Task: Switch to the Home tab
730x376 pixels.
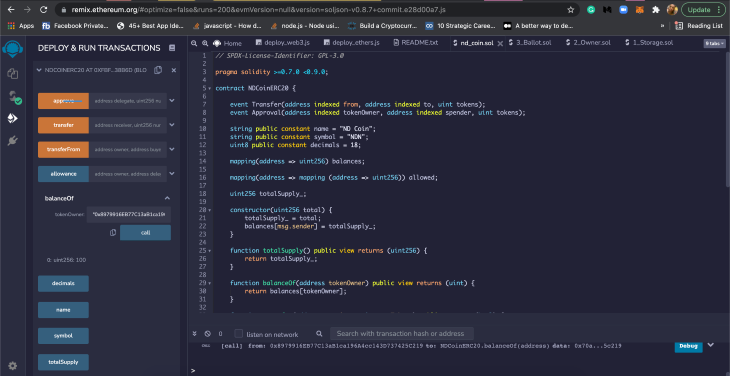Action: pyautogui.click(x=227, y=43)
